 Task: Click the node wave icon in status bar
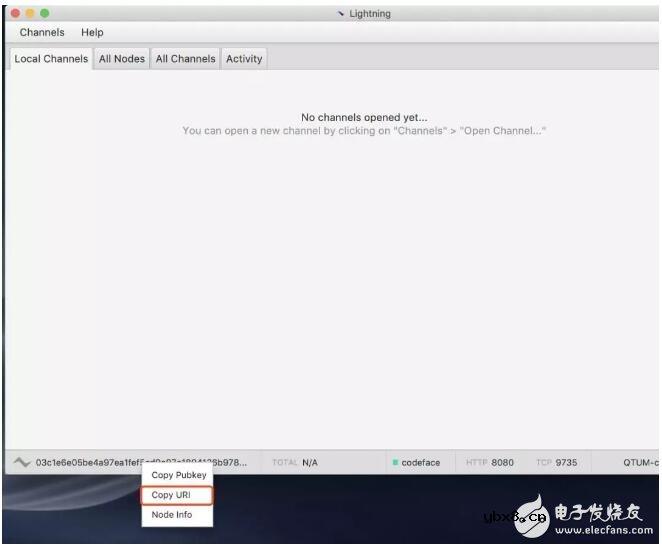pyautogui.click(x=22, y=462)
